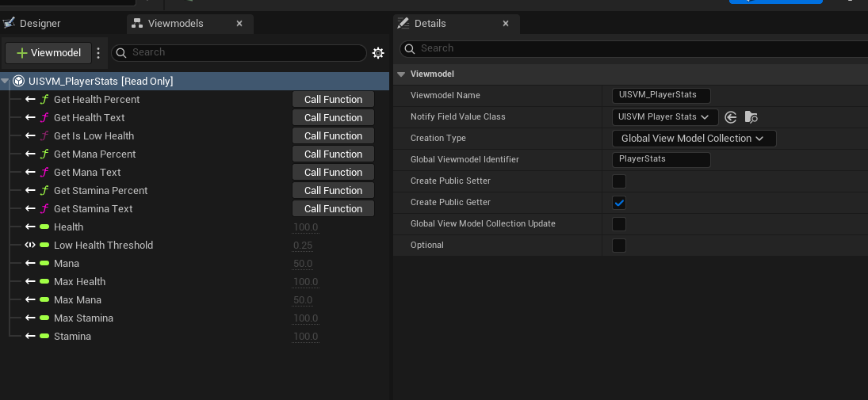Click the green pill icon beside Max Mana

coord(44,300)
